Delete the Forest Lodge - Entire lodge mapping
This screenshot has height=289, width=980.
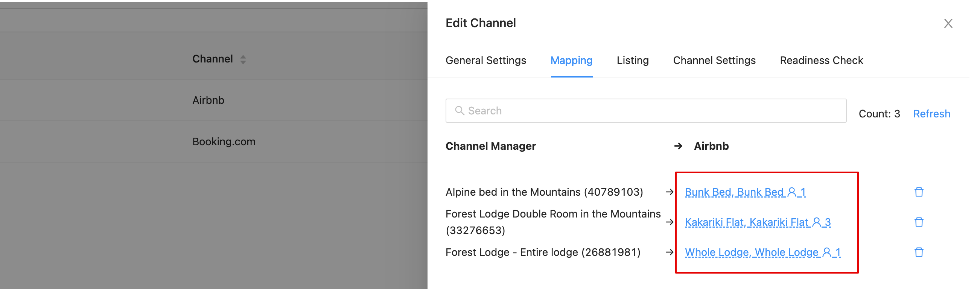(919, 252)
